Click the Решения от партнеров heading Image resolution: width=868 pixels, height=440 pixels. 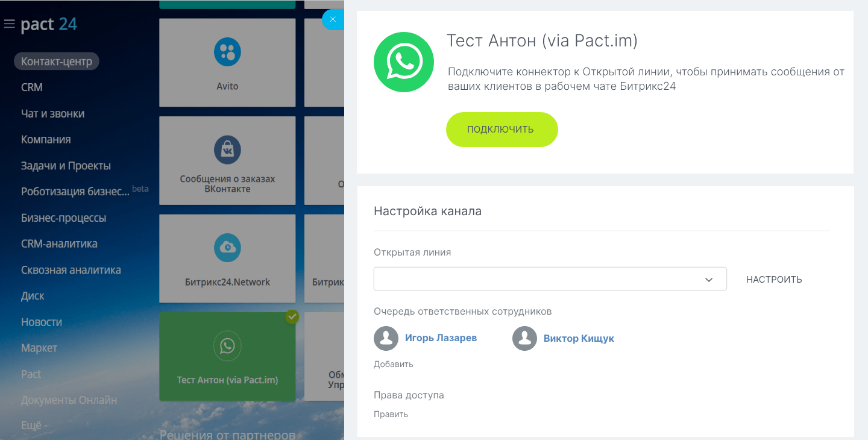(227, 435)
